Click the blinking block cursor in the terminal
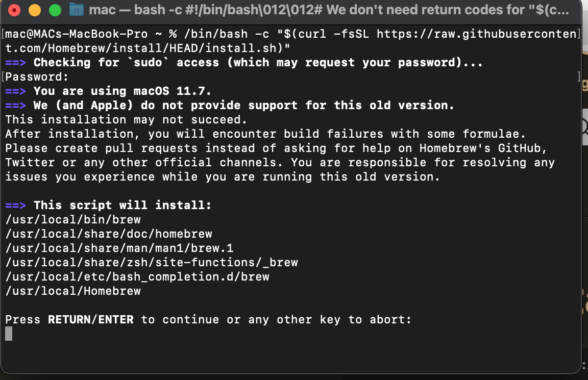 pyautogui.click(x=8, y=334)
